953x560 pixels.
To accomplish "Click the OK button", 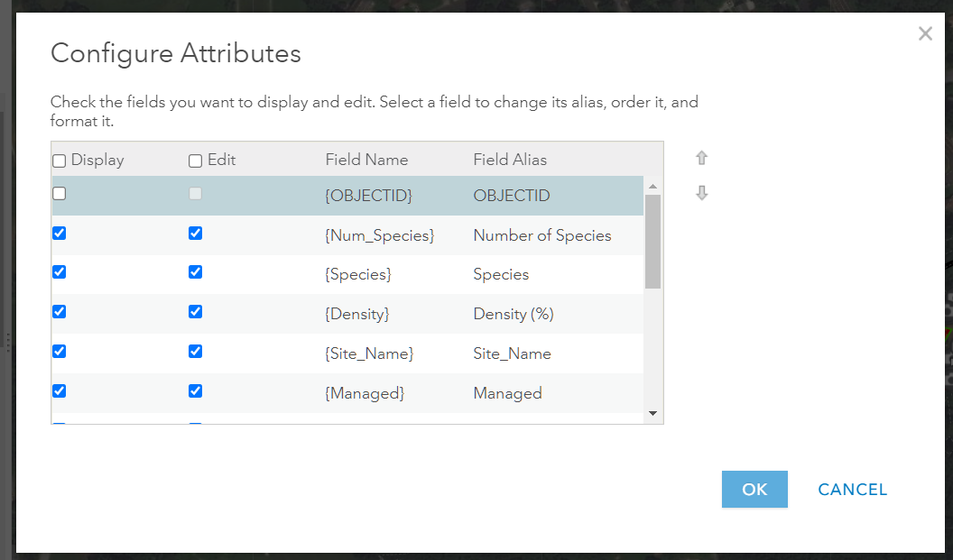I will 754,489.
